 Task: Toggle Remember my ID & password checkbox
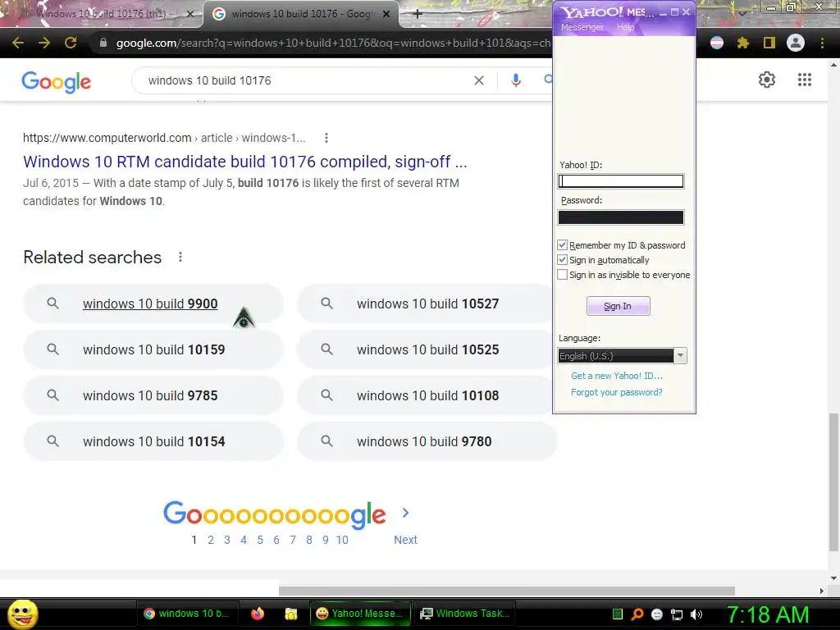pyautogui.click(x=562, y=244)
